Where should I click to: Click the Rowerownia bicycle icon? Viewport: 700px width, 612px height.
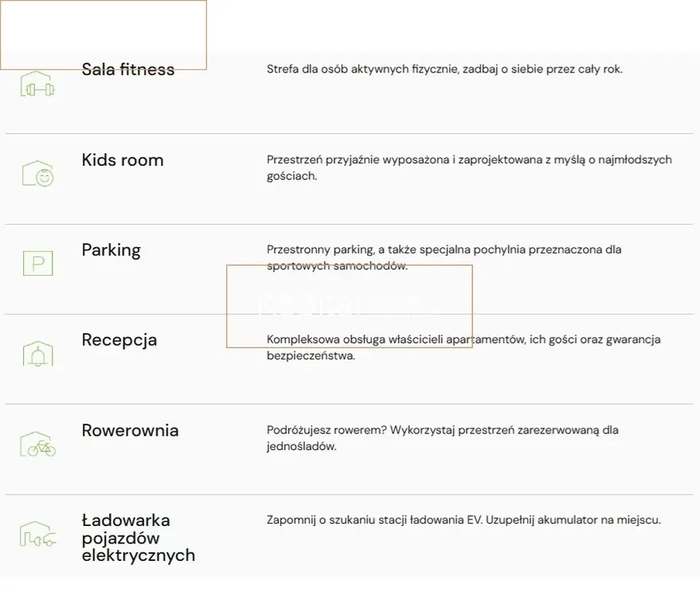(x=37, y=445)
